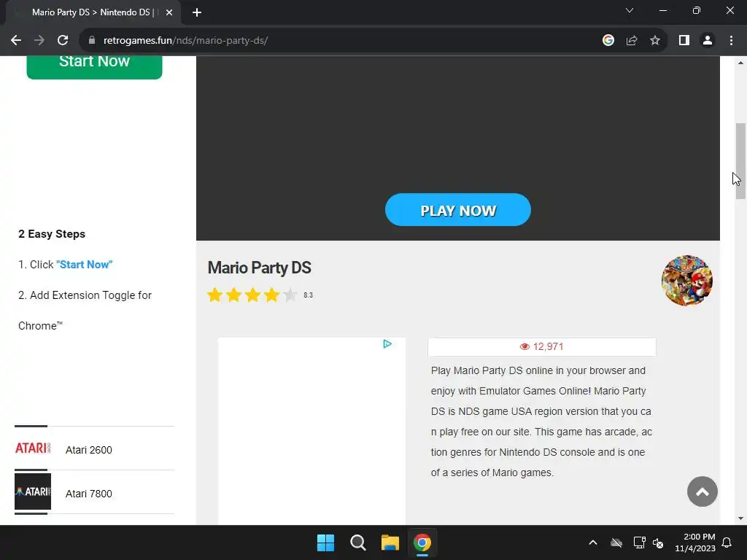Rate the game with the first star

[215, 295]
